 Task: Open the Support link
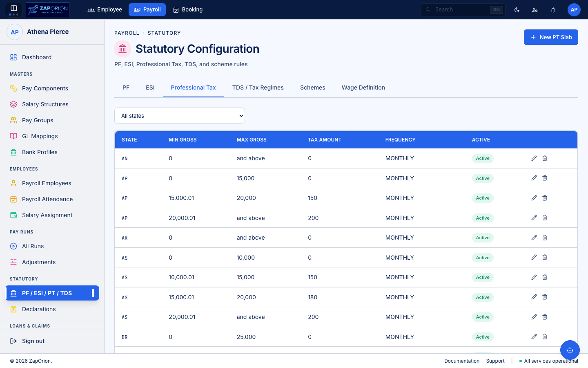pyautogui.click(x=495, y=361)
